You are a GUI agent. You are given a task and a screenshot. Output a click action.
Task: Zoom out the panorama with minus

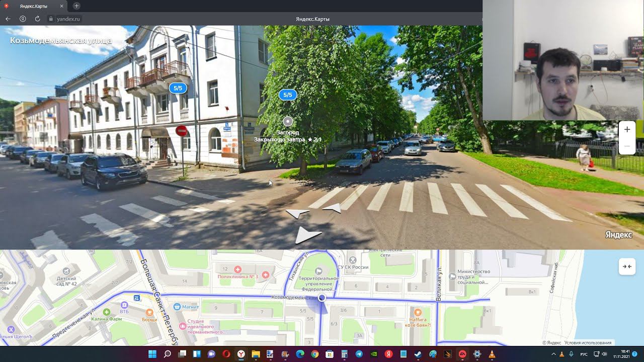(627, 146)
